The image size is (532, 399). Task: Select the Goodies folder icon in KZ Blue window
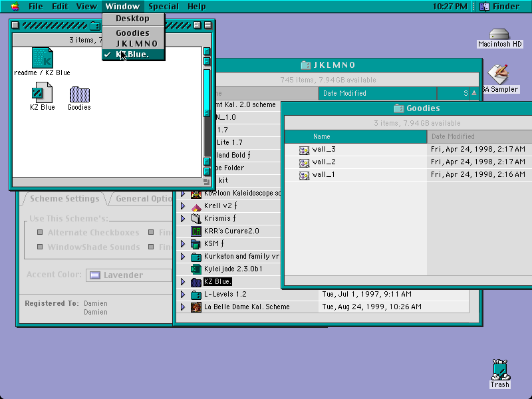click(x=79, y=94)
